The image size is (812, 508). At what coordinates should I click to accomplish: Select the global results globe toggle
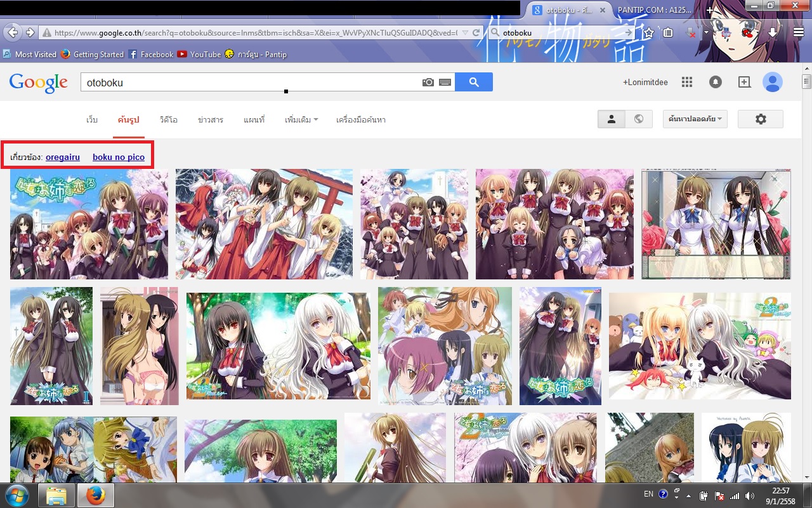(x=639, y=119)
